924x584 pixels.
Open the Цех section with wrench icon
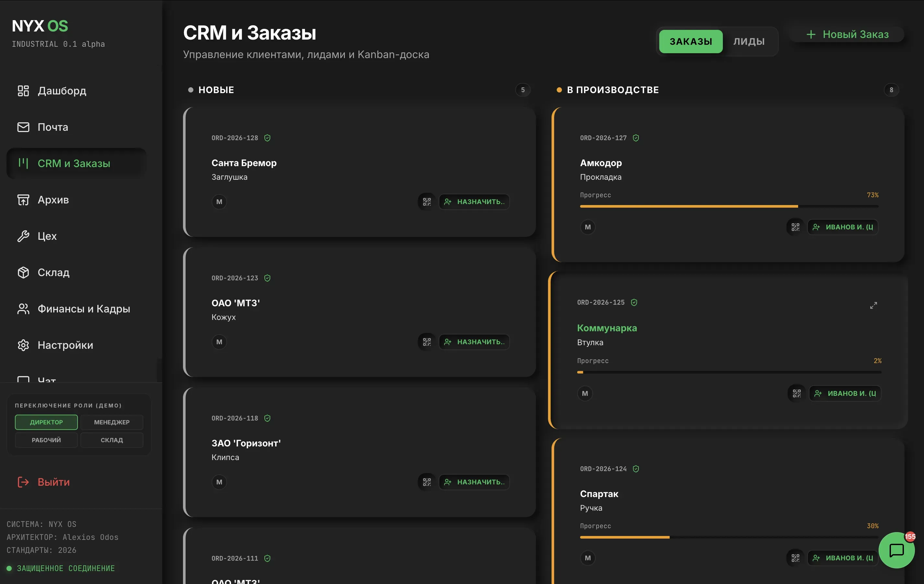tap(47, 236)
